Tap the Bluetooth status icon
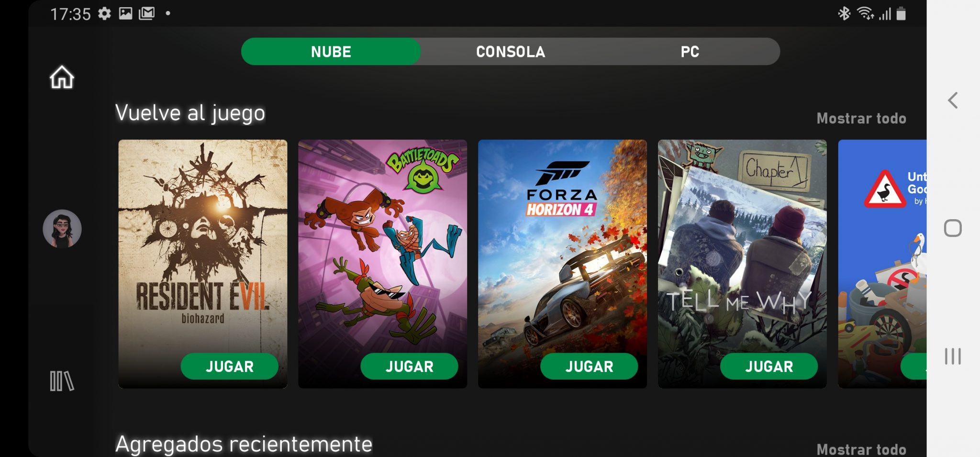This screenshot has width=980, height=457. click(844, 13)
